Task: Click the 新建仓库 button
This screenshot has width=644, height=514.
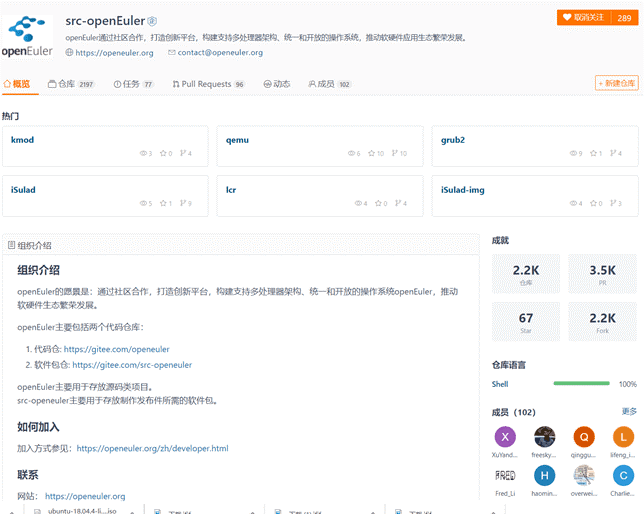Action: click(616, 83)
